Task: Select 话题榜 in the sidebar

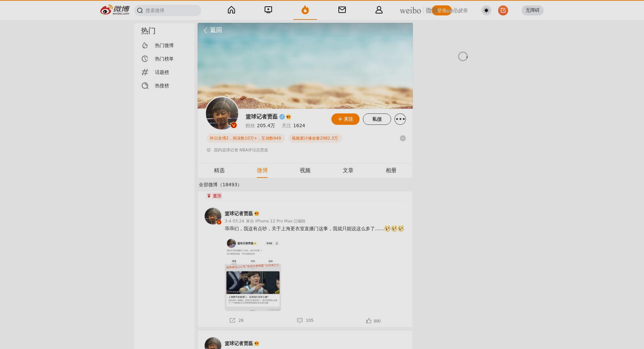Action: [x=164, y=72]
